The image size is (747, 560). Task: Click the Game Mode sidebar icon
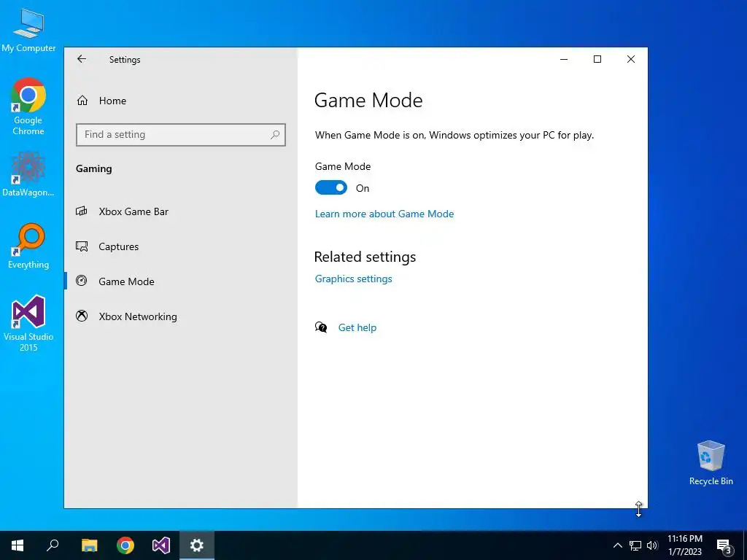(x=82, y=281)
